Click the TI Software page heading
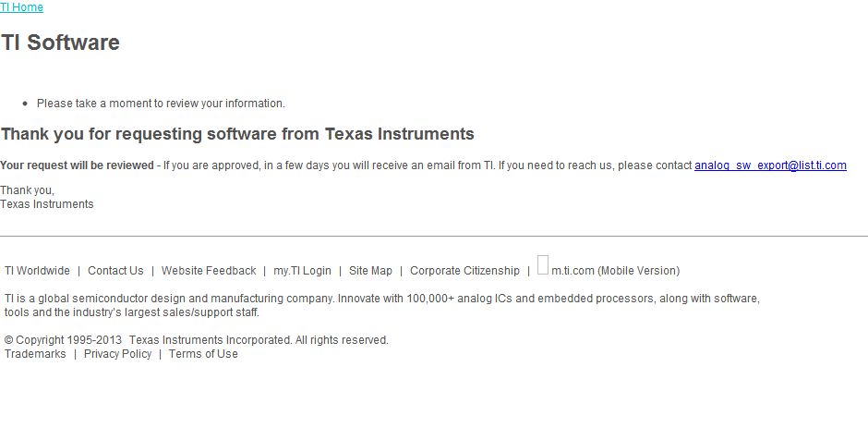 point(61,43)
